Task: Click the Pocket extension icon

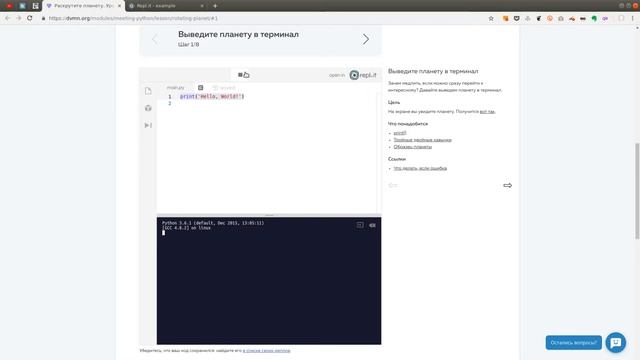Action: (517, 18)
